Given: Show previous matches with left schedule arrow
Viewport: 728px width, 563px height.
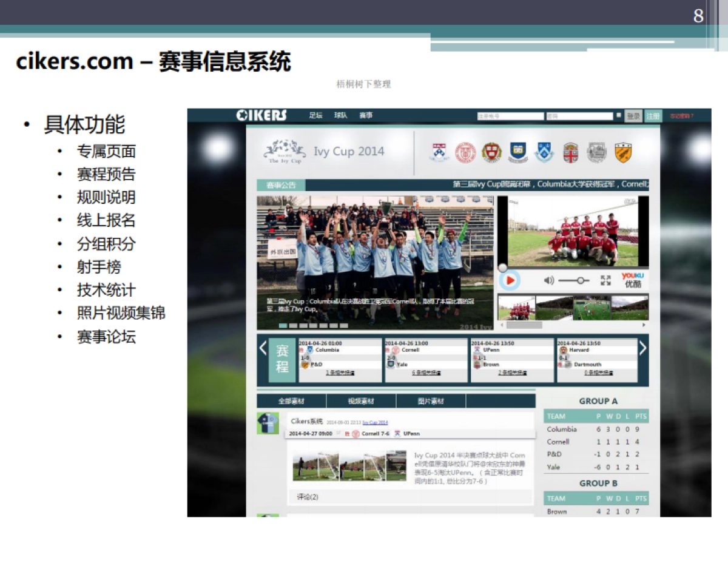Looking at the screenshot, I should click(263, 348).
